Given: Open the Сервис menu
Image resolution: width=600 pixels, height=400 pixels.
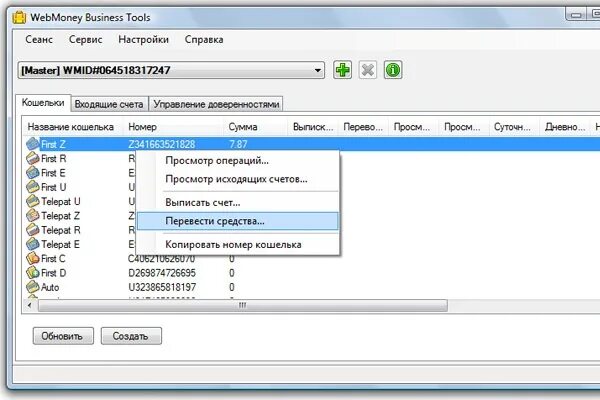Looking at the screenshot, I should point(85,39).
